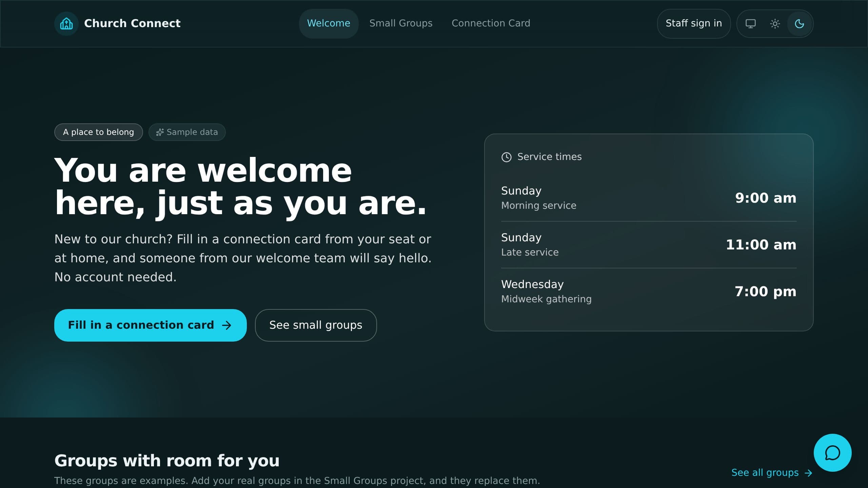Open the chat bubble floating button
The width and height of the screenshot is (868, 488).
click(832, 453)
